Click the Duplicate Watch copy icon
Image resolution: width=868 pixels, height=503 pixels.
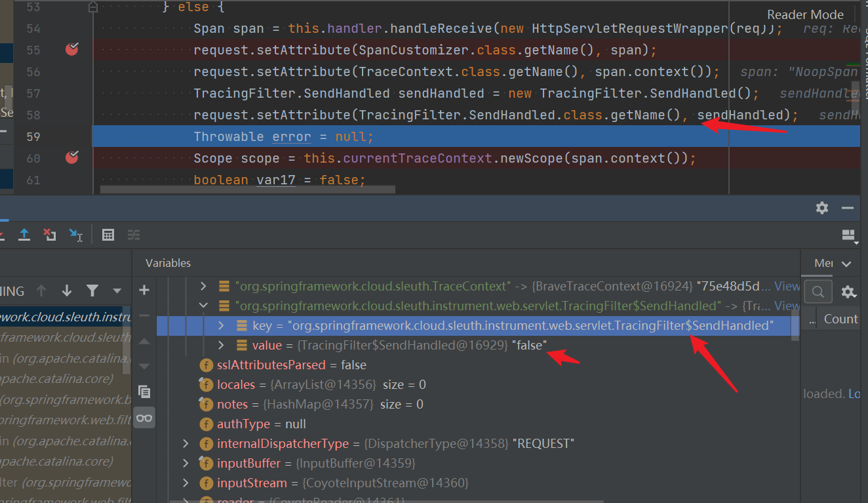coord(144,392)
